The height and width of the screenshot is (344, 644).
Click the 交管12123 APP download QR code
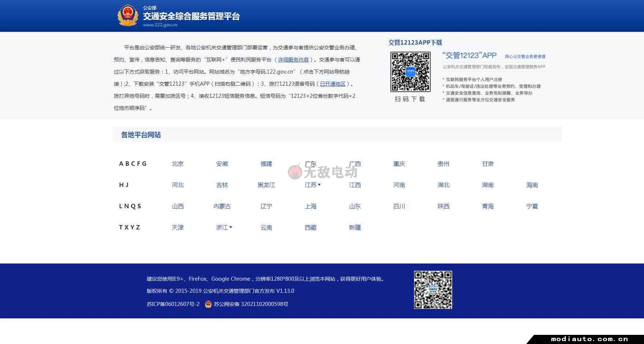coord(410,72)
